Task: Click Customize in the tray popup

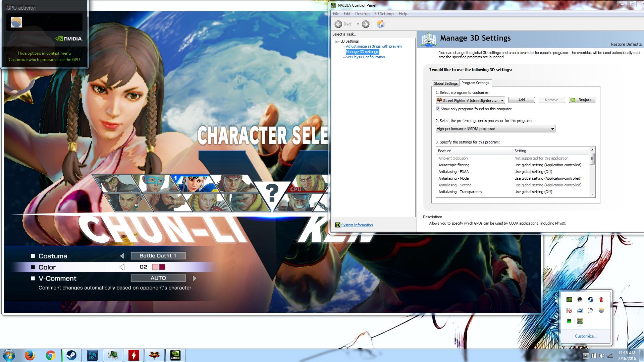Action: point(586,336)
